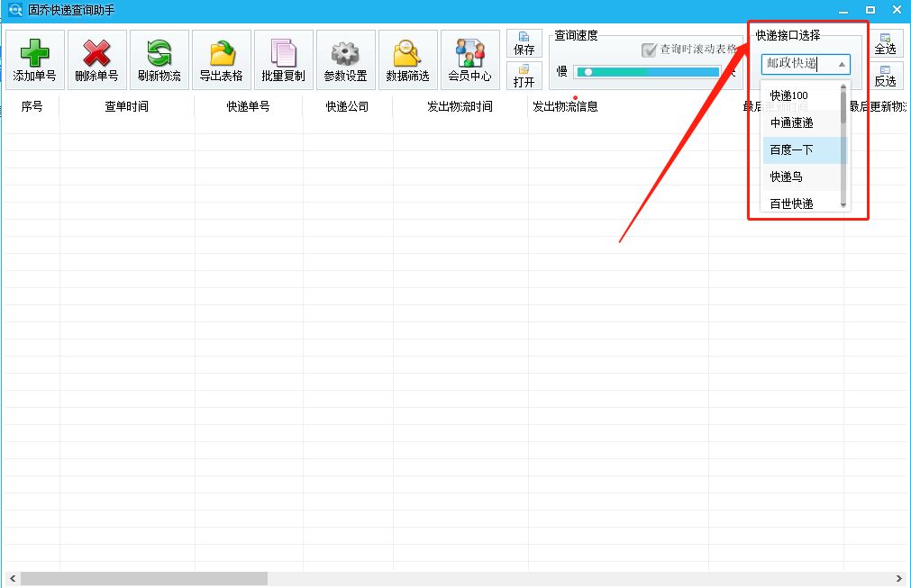Viewport: 911px width, 588px height.
Task: Click the 打开 open file button
Action: (524, 76)
